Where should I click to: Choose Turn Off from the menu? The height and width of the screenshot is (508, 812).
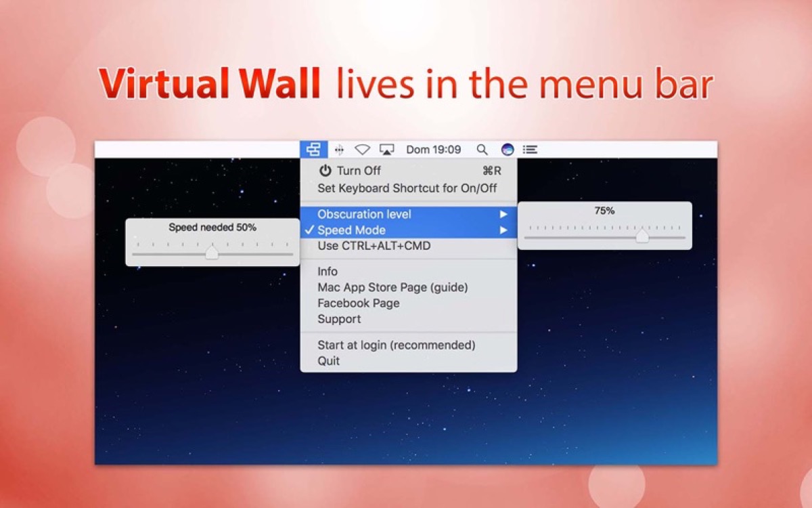click(409, 171)
